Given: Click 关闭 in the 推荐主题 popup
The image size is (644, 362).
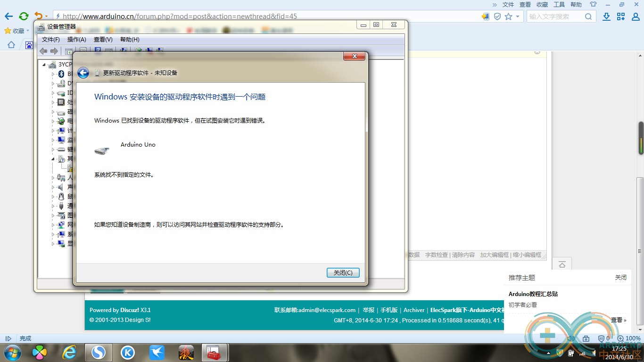Looking at the screenshot, I should pos(621,278).
